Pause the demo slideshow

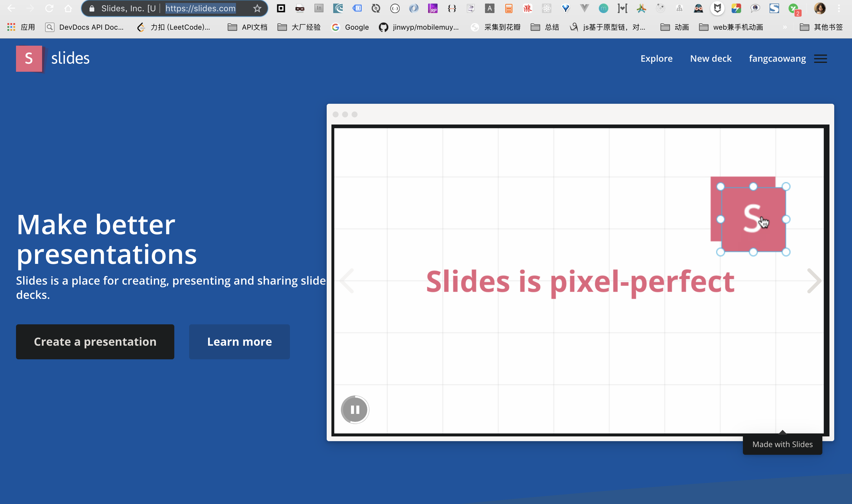click(x=355, y=410)
